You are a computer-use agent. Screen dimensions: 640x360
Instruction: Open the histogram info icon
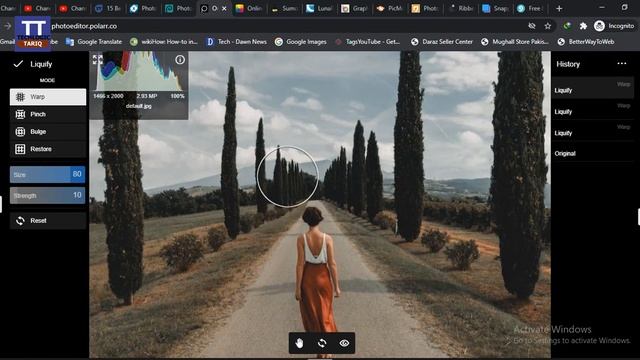180,60
